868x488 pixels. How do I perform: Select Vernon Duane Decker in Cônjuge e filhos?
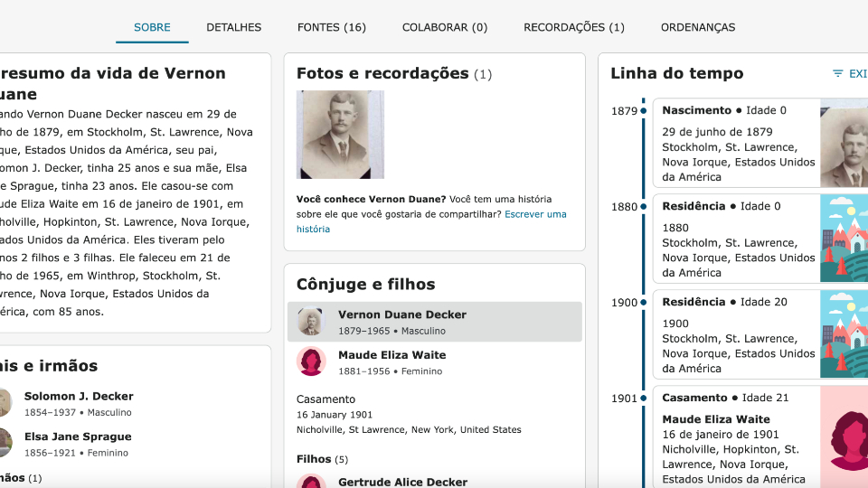(435, 322)
